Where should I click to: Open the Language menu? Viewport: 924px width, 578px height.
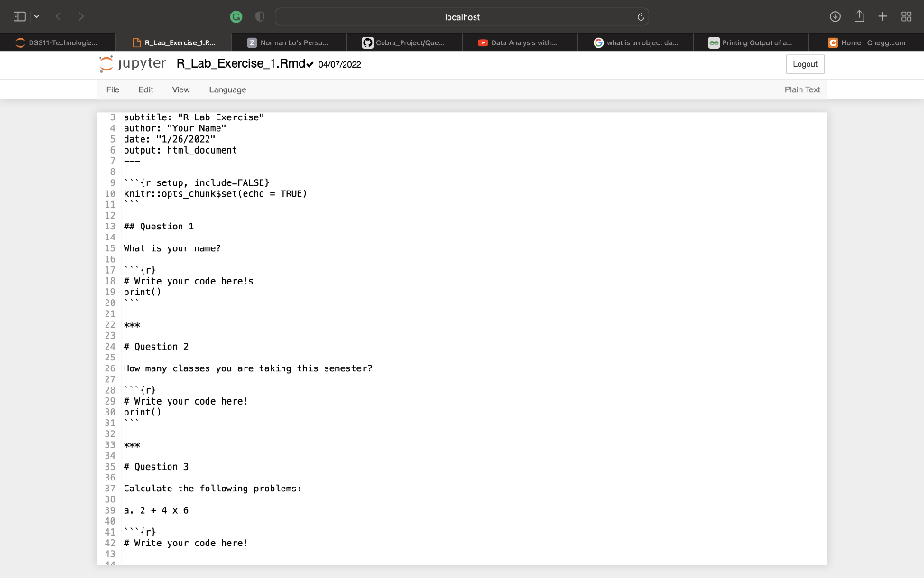pyautogui.click(x=227, y=89)
